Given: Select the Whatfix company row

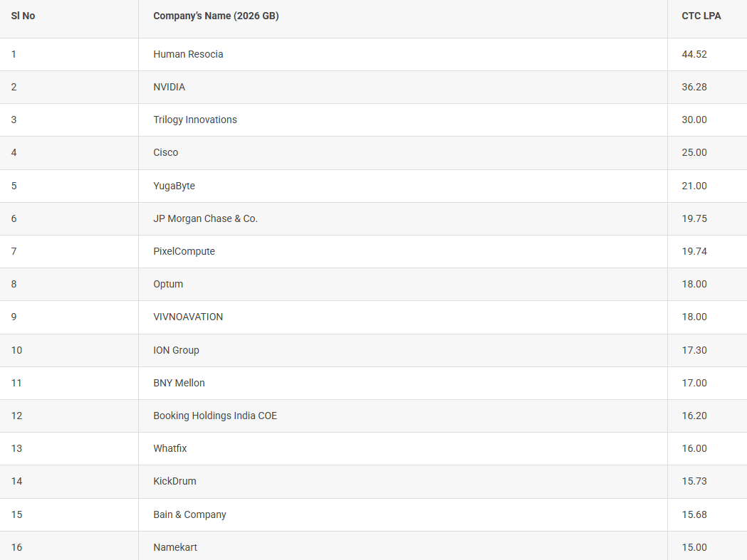Looking at the screenshot, I should click(170, 448).
